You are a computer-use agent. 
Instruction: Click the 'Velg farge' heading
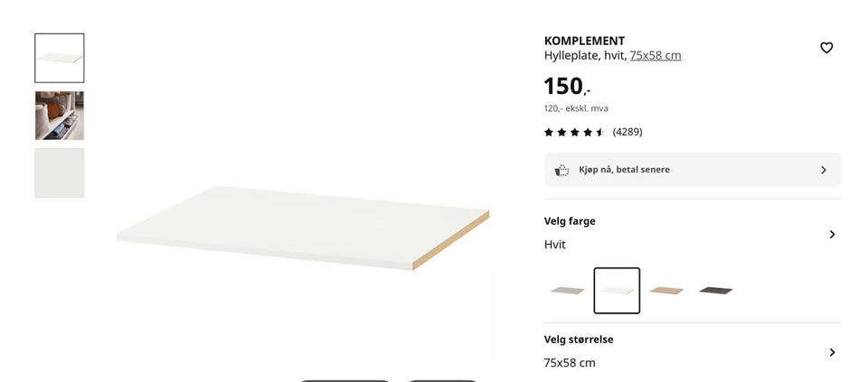click(x=570, y=221)
